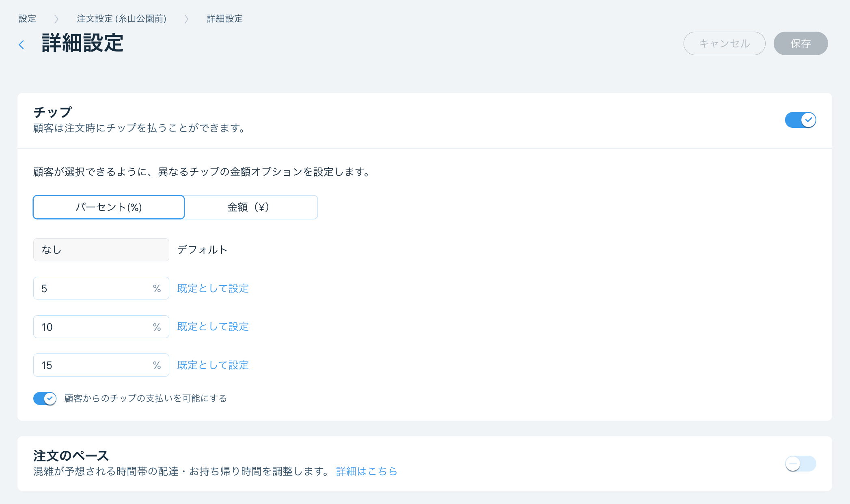Click the キャンセル button
This screenshot has height=504, width=850.
[724, 43]
